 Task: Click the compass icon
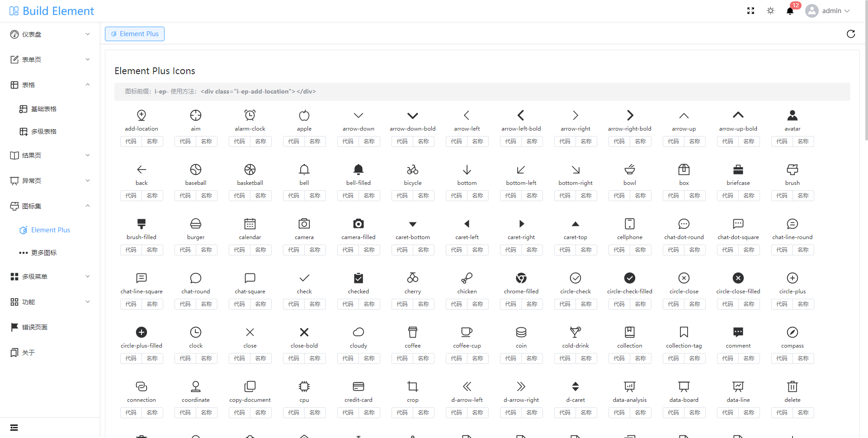[793, 332]
